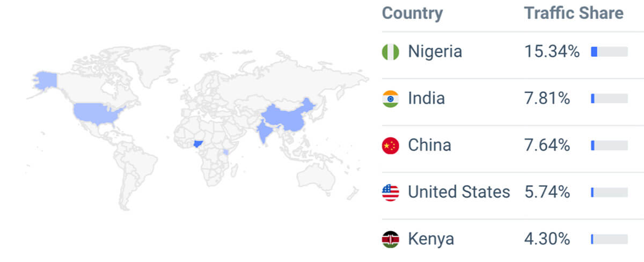Click Kenya's traffic share bar

click(609, 239)
